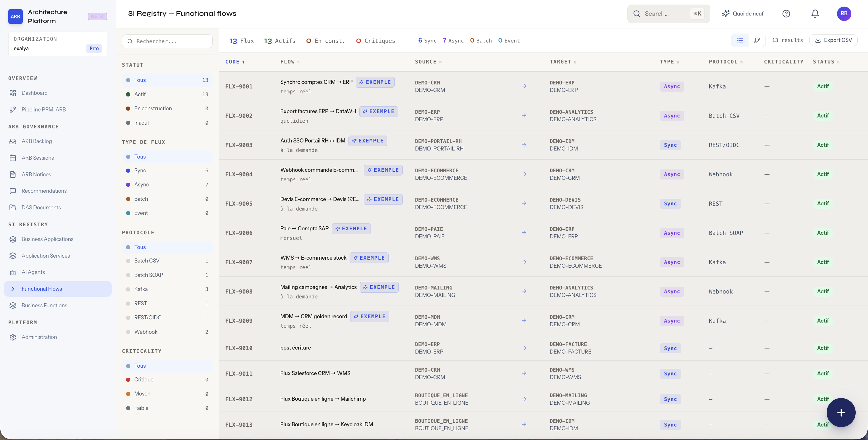Image resolution: width=868 pixels, height=440 pixels.
Task: Click the Recommendations chat icon
Action: click(13, 191)
